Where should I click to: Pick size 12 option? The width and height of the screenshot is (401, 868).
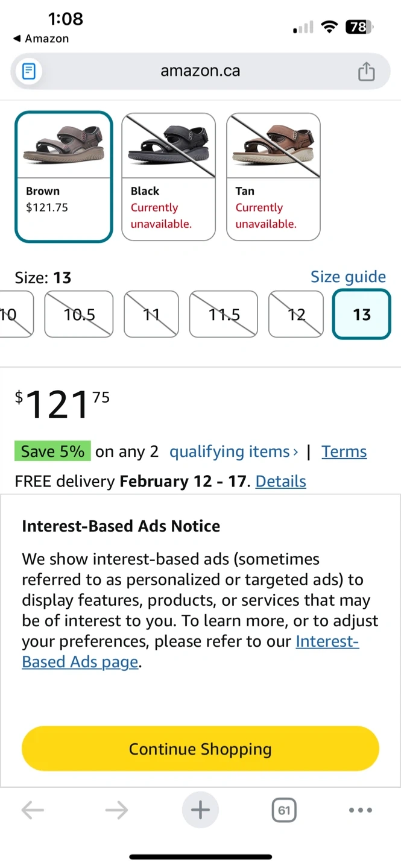pyautogui.click(x=296, y=315)
